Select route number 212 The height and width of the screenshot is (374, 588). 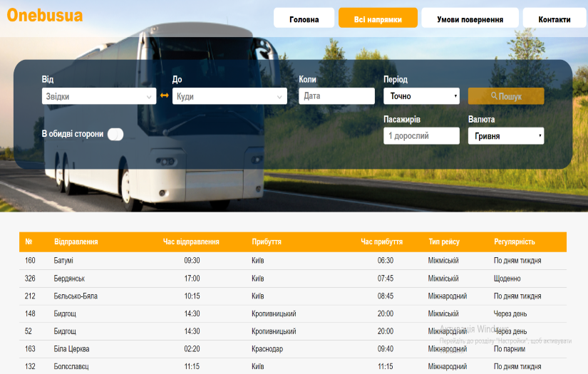pyautogui.click(x=30, y=296)
